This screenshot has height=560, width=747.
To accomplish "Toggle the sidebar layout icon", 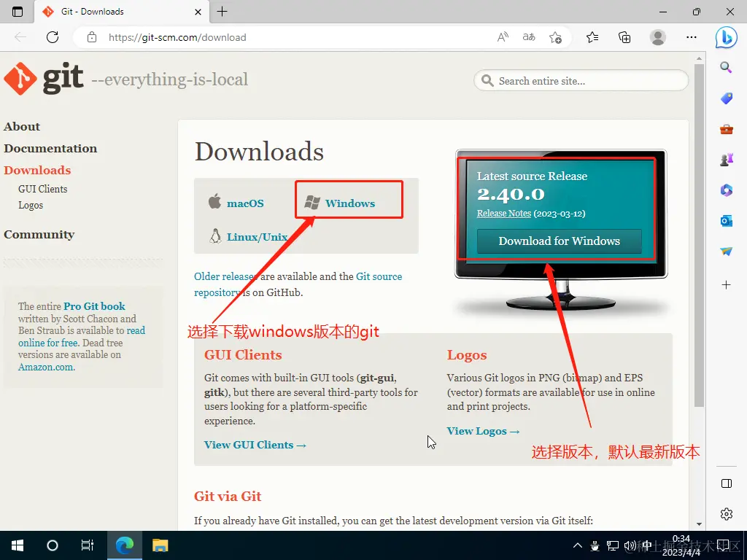I will (x=727, y=484).
